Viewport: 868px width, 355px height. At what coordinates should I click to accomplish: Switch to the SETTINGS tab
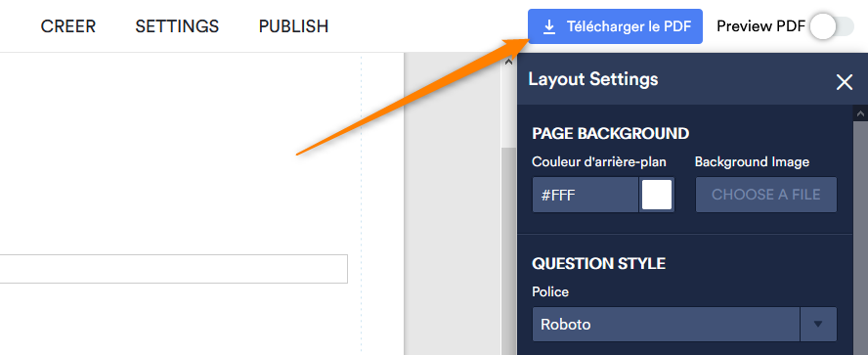pyautogui.click(x=177, y=26)
